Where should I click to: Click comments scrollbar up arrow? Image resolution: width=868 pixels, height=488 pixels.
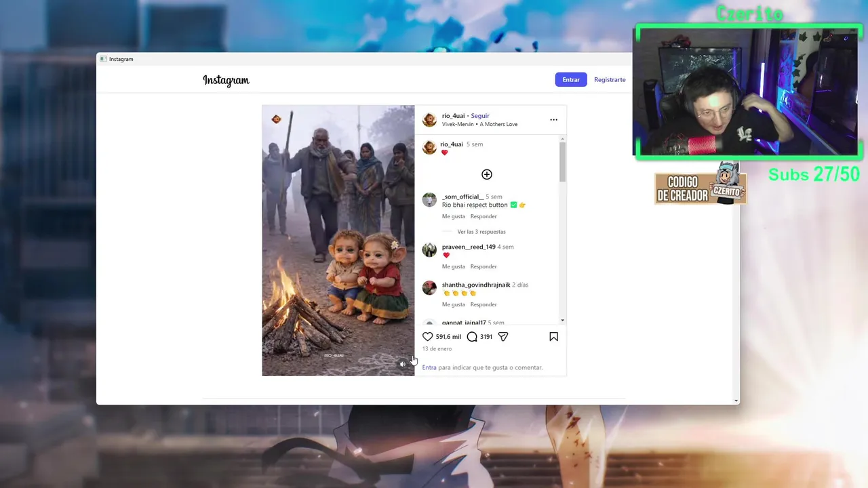pyautogui.click(x=562, y=139)
